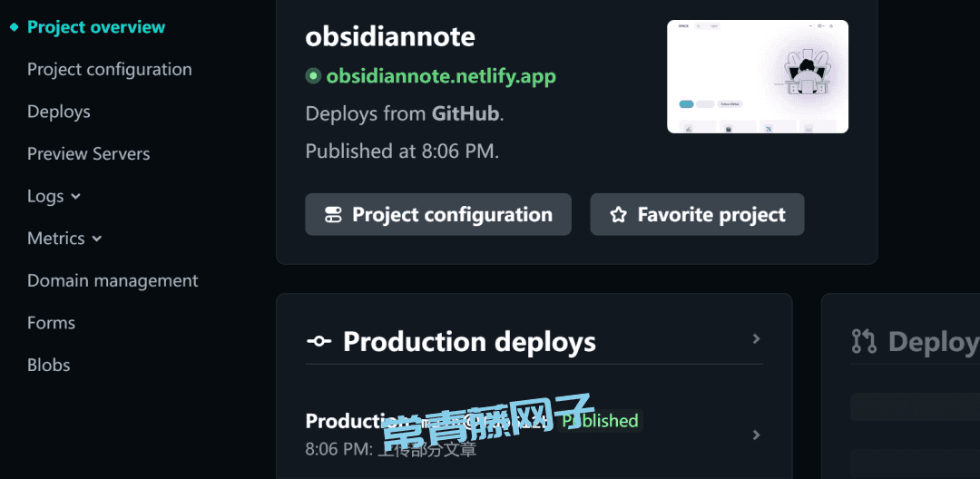The image size is (980, 479).
Task: Expand the Logs chevron in sidebar
Action: 75,196
